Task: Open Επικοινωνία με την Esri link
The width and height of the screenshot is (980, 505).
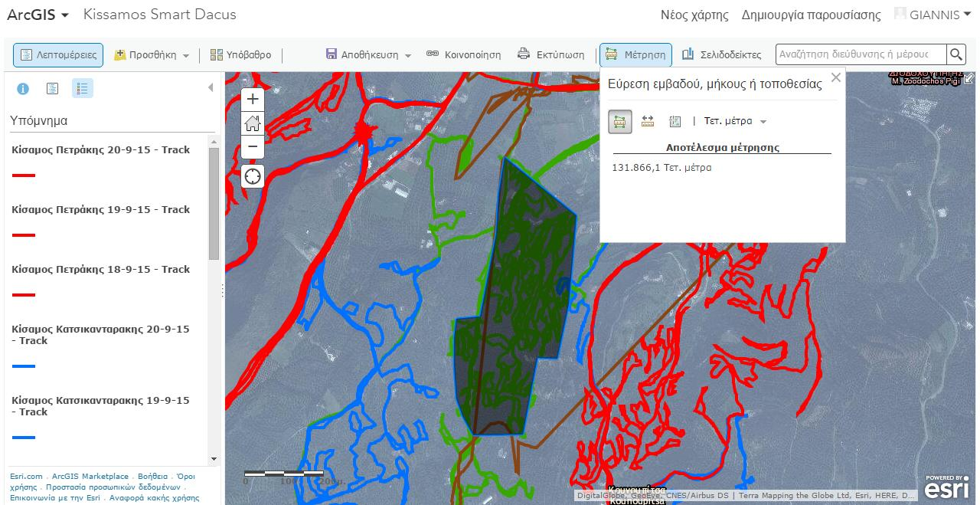Action: tap(54, 498)
